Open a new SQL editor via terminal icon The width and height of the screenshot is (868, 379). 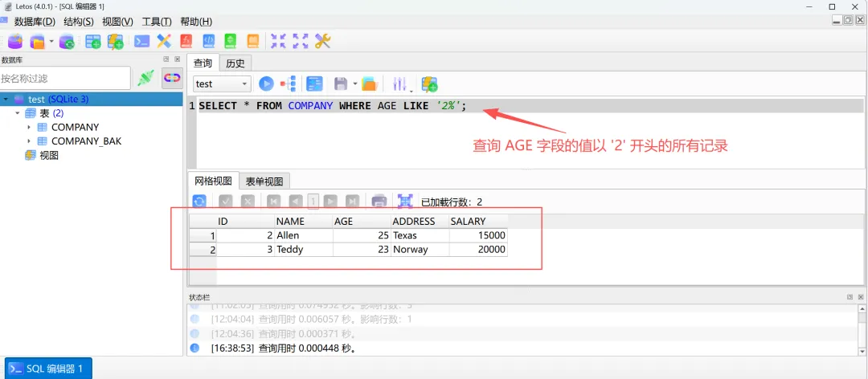[142, 41]
